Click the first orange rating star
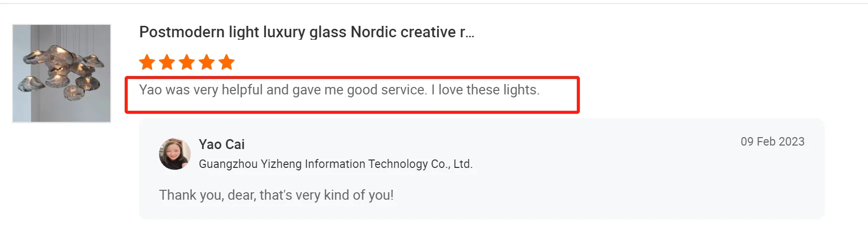 coord(147,63)
